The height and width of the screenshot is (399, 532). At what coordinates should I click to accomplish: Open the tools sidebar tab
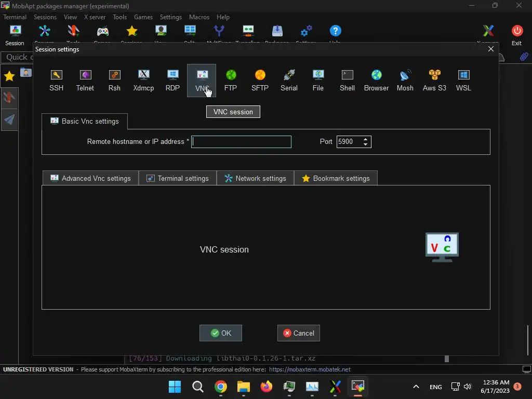pyautogui.click(x=9, y=98)
